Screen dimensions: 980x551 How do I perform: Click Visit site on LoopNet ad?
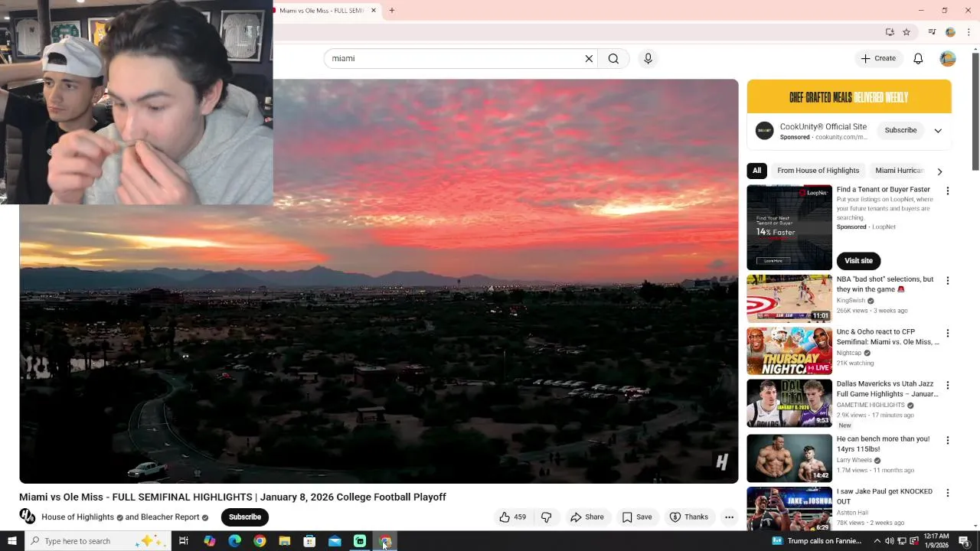point(858,261)
